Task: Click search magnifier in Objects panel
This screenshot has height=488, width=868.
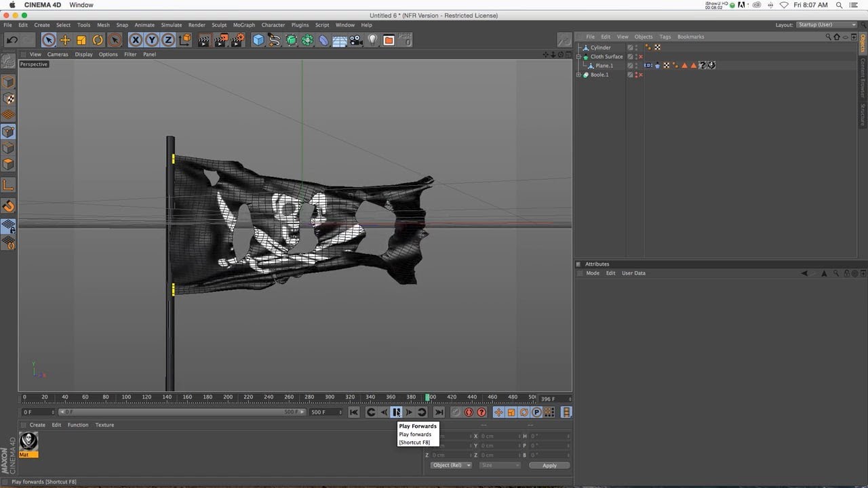Action: tap(829, 37)
